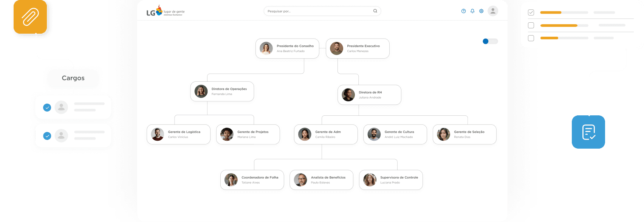644x222 pixels.
Task: Uncheck the first blue checkmark under Cargos
Action: pyautogui.click(x=47, y=107)
